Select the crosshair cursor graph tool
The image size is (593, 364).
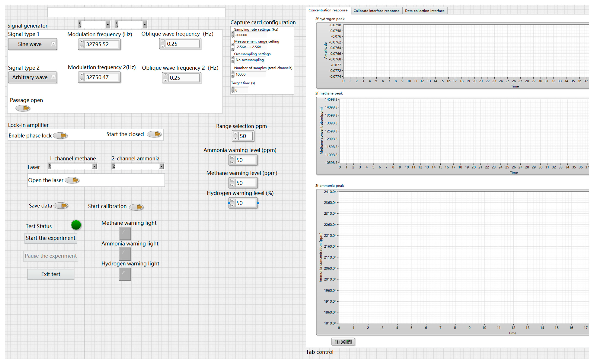[x=337, y=342]
